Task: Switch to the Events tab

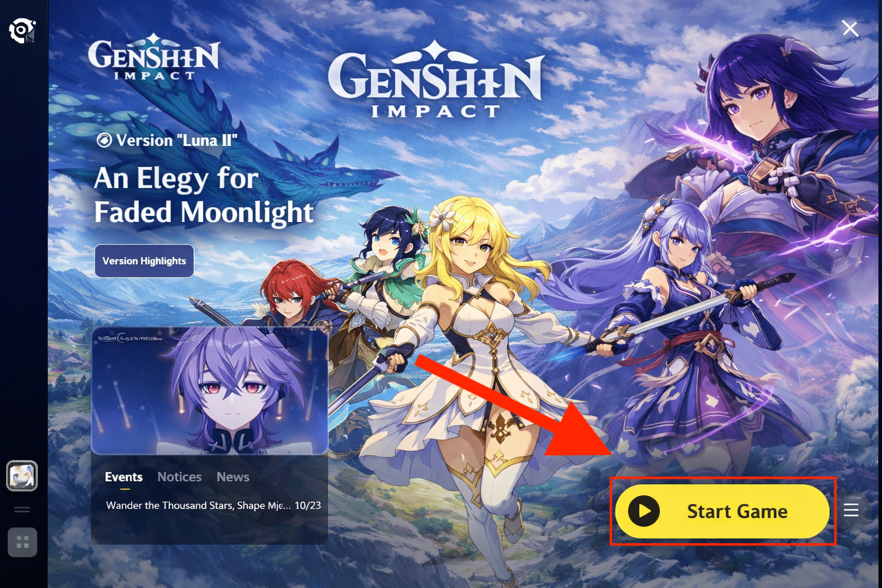Action: click(123, 477)
